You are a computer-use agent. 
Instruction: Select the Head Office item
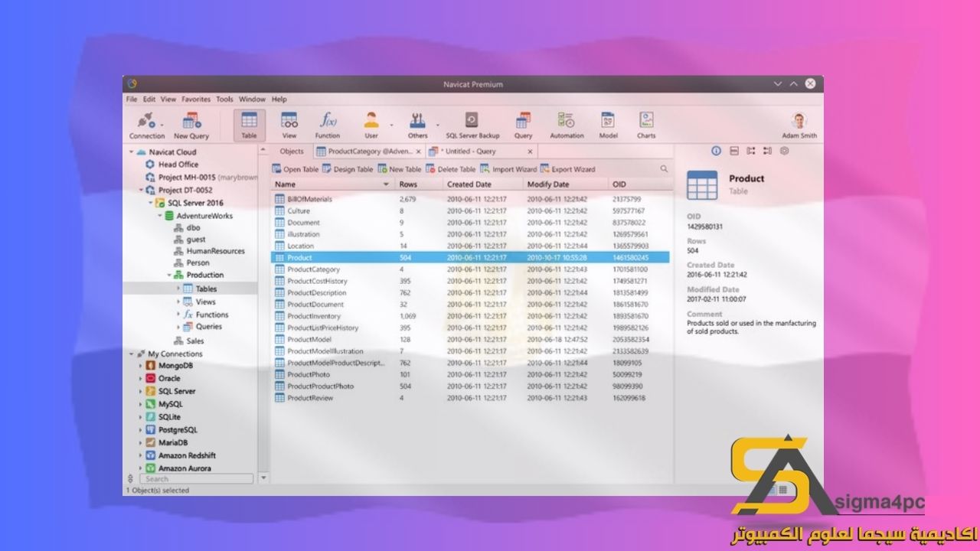point(178,165)
